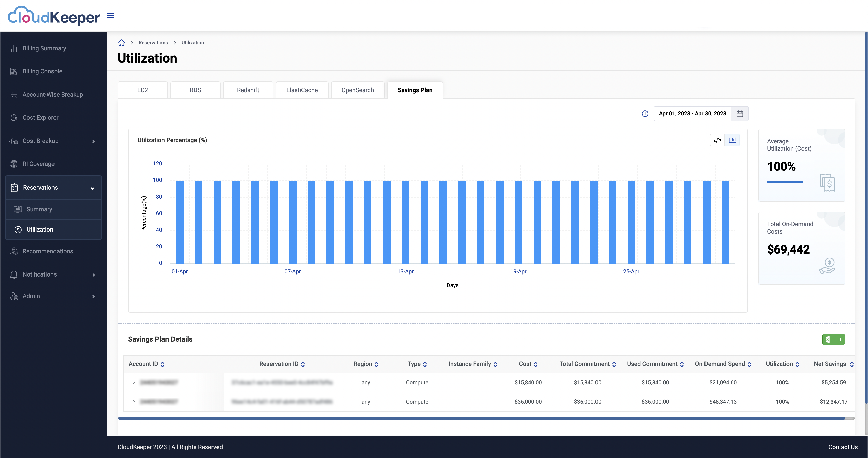Expand the Notifications submenu arrow

pos(94,275)
